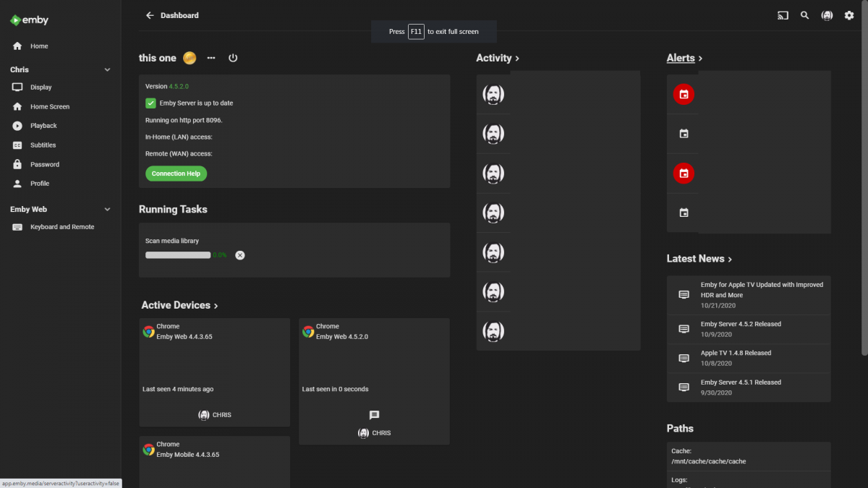868x488 pixels.
Task: Open Emby Server 4.5.1 Released news
Action: tap(749, 387)
